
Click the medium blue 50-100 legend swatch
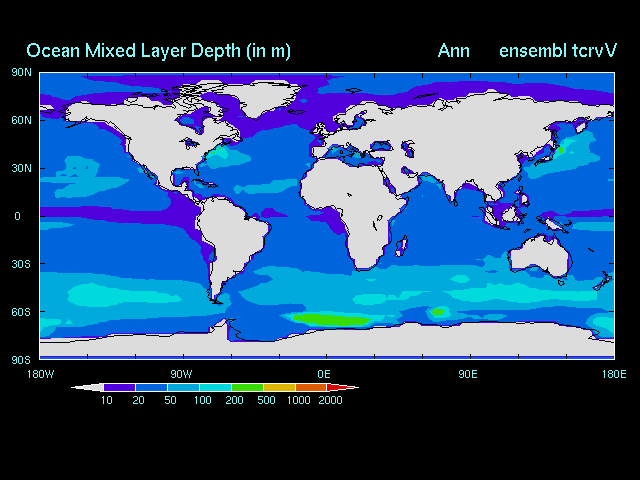[x=183, y=387]
